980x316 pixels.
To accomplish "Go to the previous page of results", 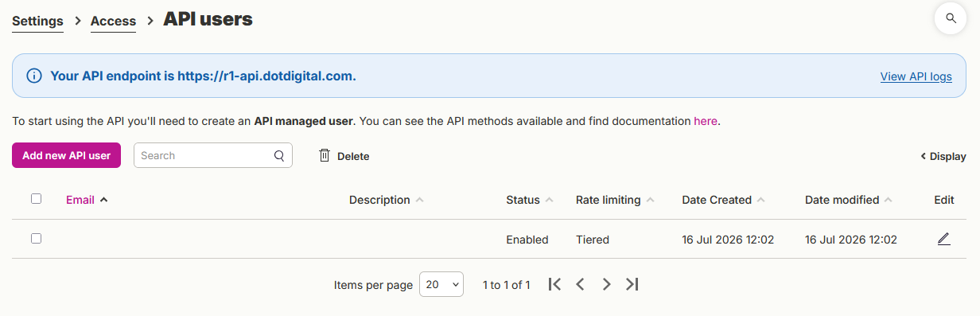I will pos(580,284).
